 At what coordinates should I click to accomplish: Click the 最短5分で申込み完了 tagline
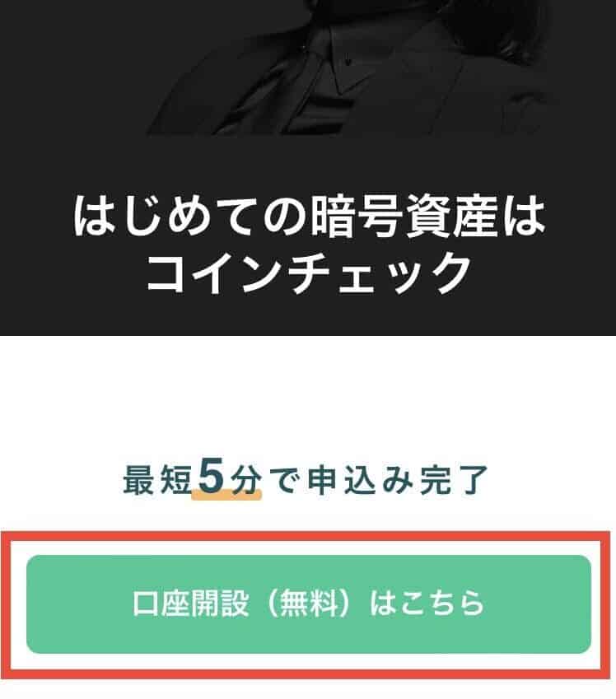[x=306, y=479]
